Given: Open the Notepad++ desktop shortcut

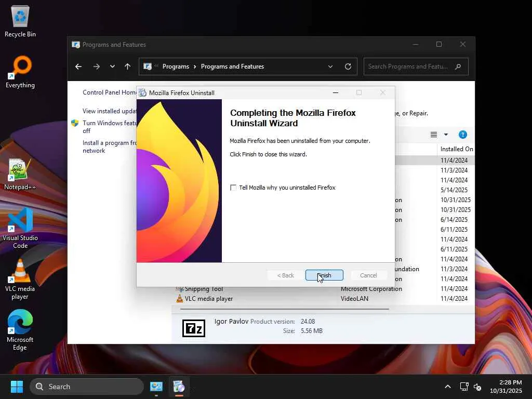Looking at the screenshot, I should [20, 174].
